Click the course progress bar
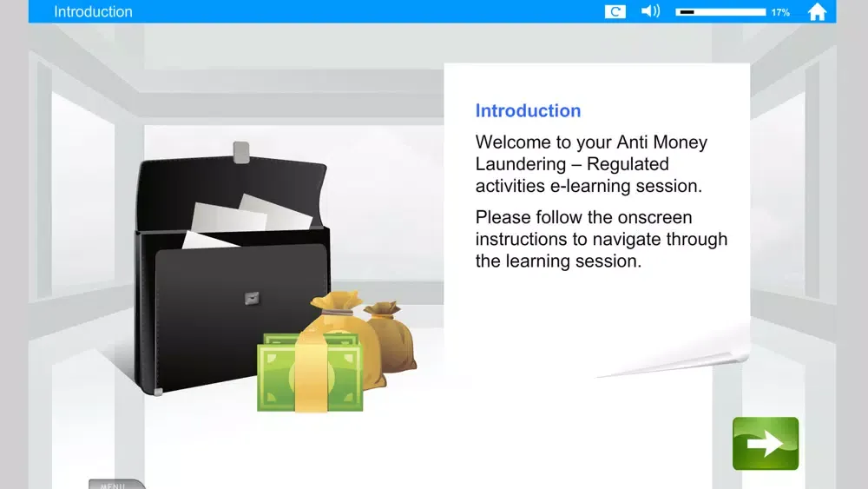The height and width of the screenshot is (489, 868). (720, 11)
